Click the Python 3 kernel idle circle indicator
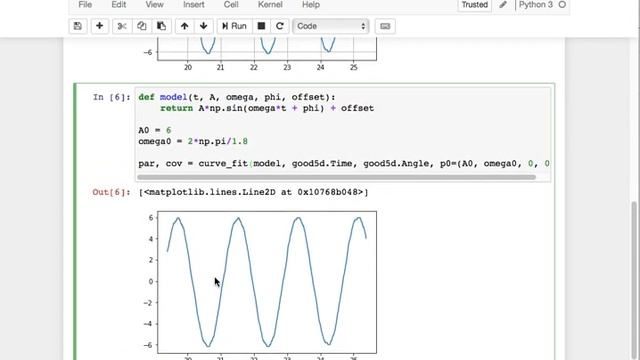Viewport: 640px width, 360px height. [x=562, y=4]
